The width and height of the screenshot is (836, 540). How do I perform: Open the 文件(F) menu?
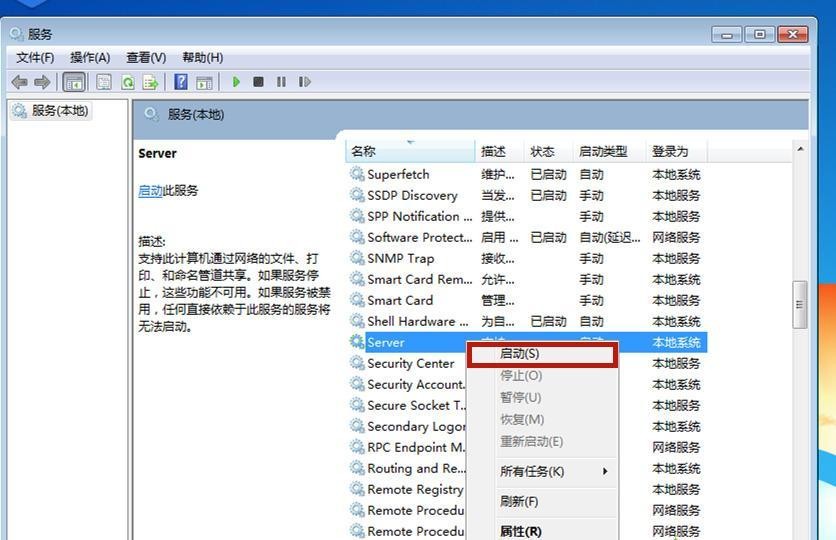coord(35,57)
